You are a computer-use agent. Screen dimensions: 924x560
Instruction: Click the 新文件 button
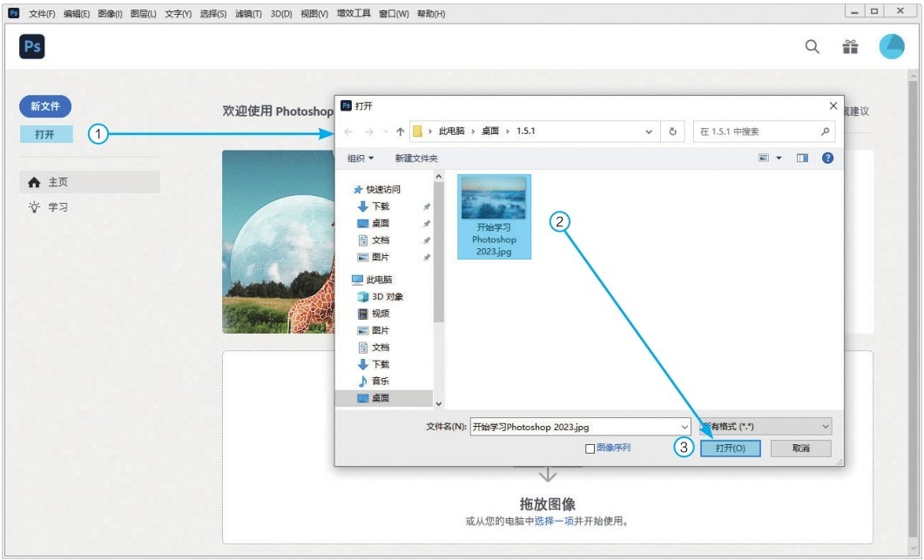pyautogui.click(x=45, y=106)
